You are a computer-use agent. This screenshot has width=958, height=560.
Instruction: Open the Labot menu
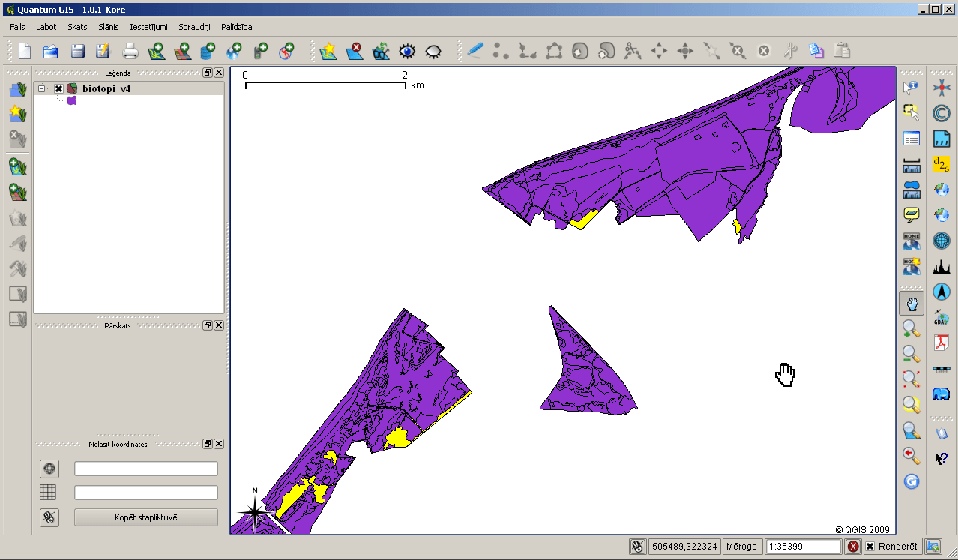click(46, 27)
